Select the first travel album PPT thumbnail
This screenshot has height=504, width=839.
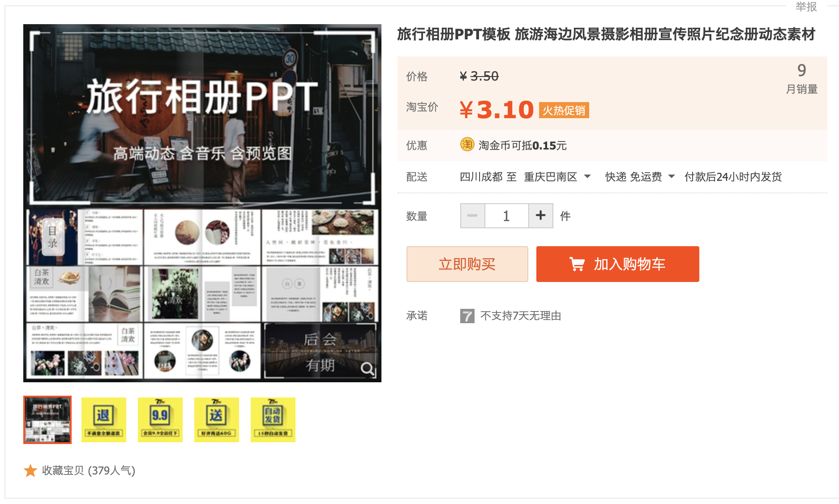(x=47, y=419)
